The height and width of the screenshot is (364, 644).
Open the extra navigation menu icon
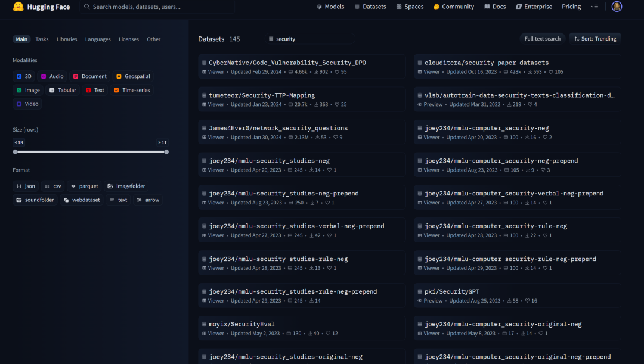pyautogui.click(x=595, y=7)
